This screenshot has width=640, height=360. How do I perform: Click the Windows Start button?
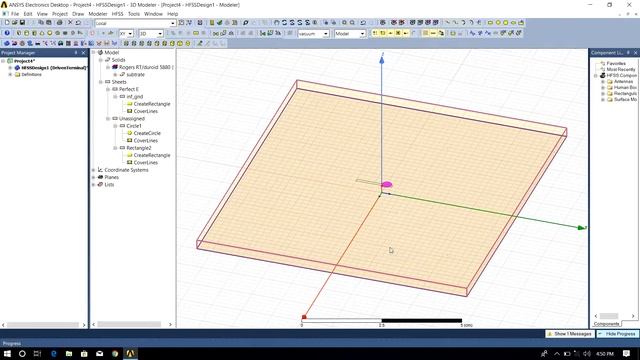click(x=7, y=353)
